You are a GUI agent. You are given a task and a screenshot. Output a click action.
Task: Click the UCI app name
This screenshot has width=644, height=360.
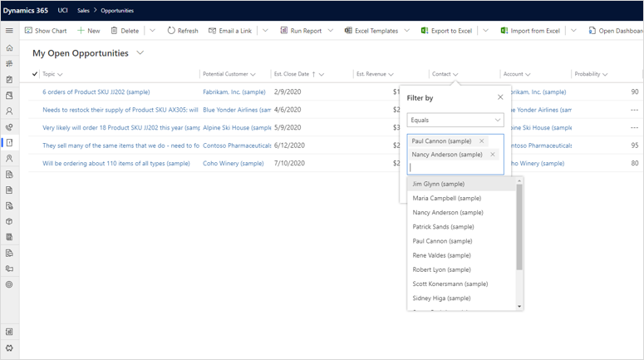[62, 10]
